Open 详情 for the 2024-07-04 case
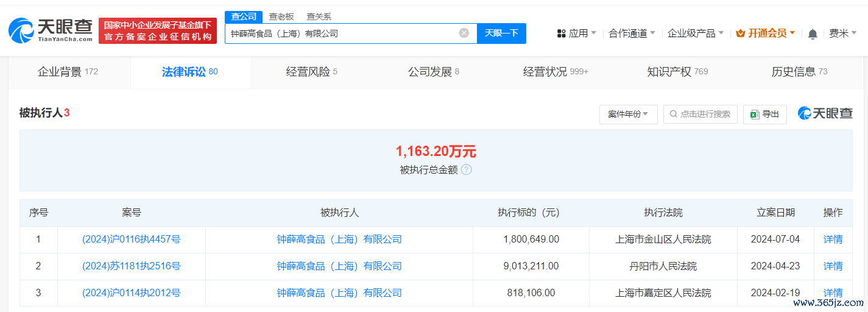 [x=833, y=239]
